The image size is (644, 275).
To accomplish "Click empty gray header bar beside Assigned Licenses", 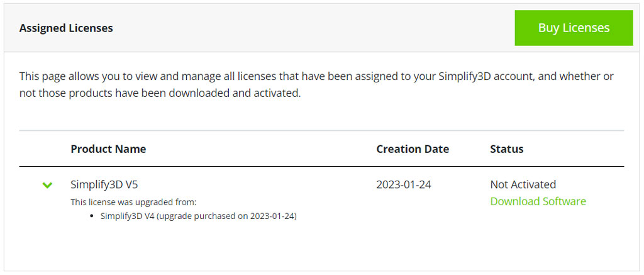I will coord(314,28).
